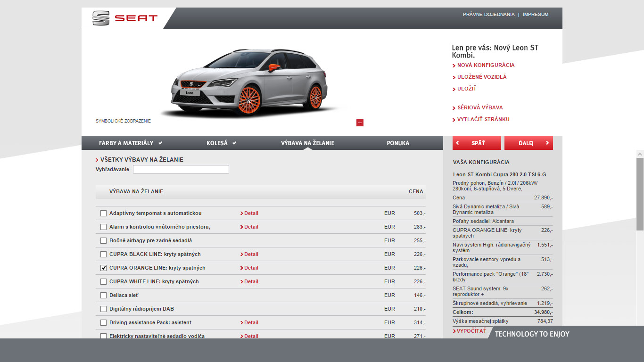
Task: Click the SEAT logo
Action: point(125,18)
